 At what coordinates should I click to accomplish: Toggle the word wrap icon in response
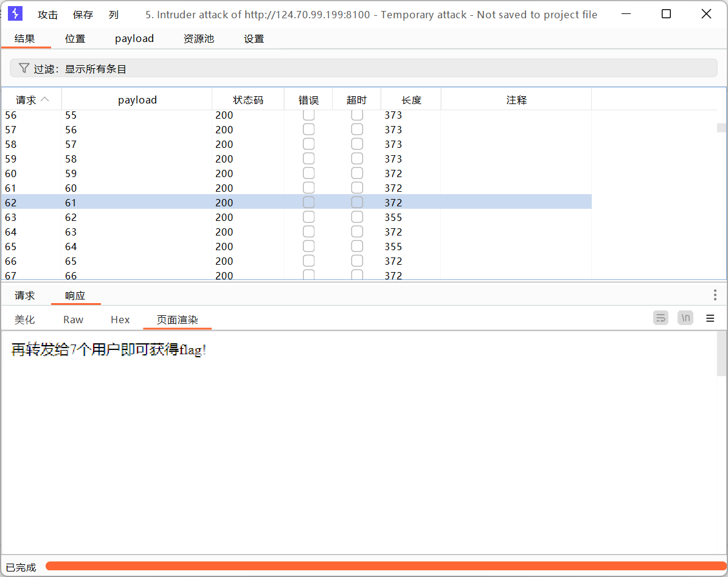pos(660,318)
